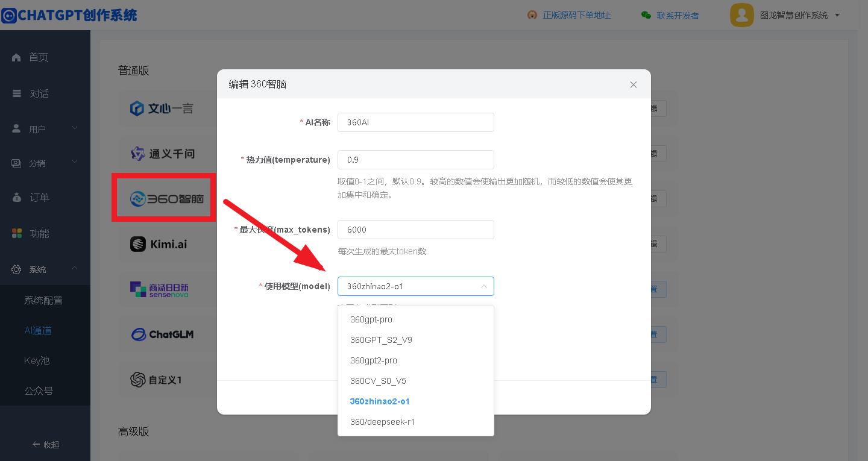
Task: Select the 通义千问 channel logo
Action: (163, 154)
